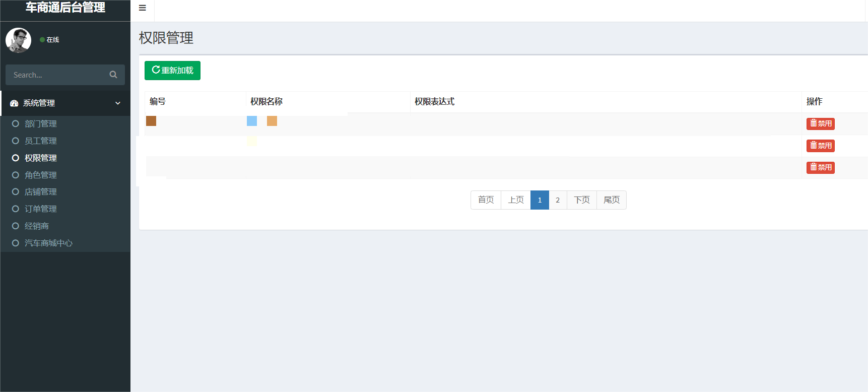The width and height of the screenshot is (868, 392).
Task: Click the 重新加载 reload button
Action: point(172,71)
